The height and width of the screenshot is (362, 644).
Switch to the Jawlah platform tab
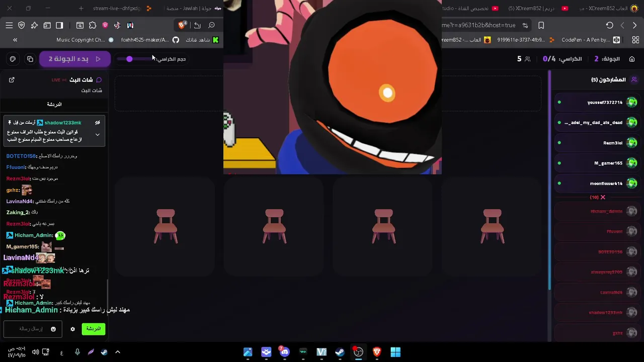click(194, 9)
